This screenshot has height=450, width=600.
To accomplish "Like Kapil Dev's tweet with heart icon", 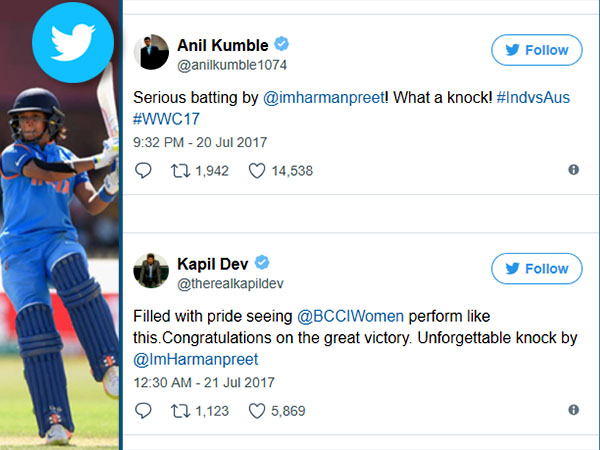I will [x=257, y=411].
